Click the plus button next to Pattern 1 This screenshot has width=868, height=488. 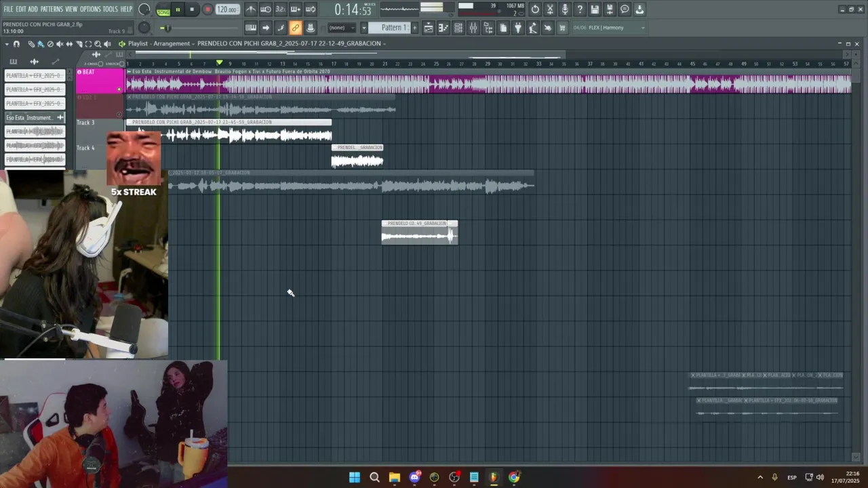[x=415, y=28]
